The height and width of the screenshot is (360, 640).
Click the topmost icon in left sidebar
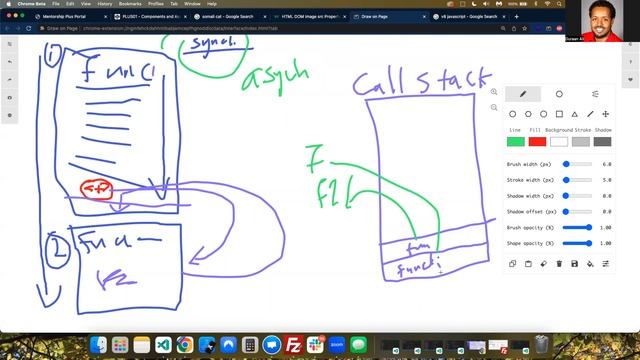pyautogui.click(x=10, y=44)
